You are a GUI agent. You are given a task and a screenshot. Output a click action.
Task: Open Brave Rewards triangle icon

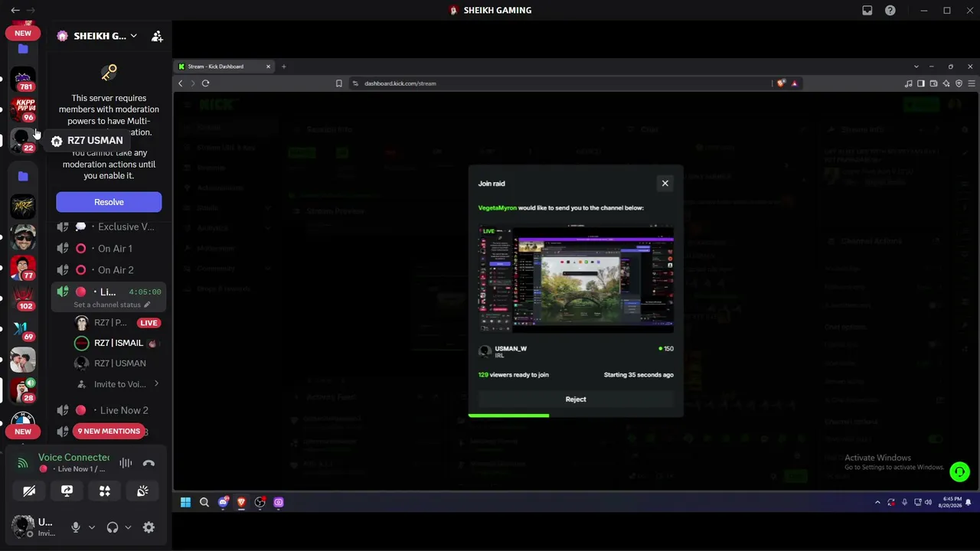click(794, 83)
